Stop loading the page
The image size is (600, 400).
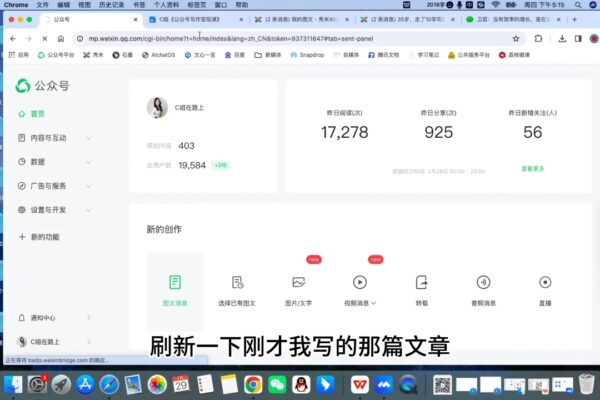click(x=45, y=39)
